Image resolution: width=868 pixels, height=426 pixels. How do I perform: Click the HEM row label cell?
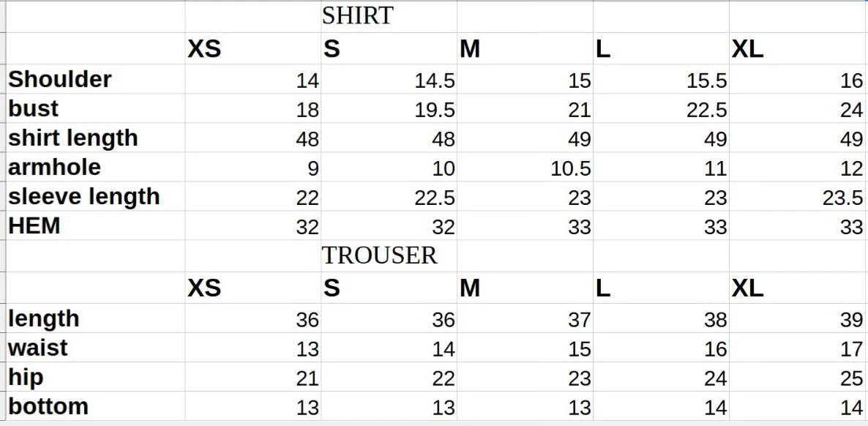pos(95,226)
